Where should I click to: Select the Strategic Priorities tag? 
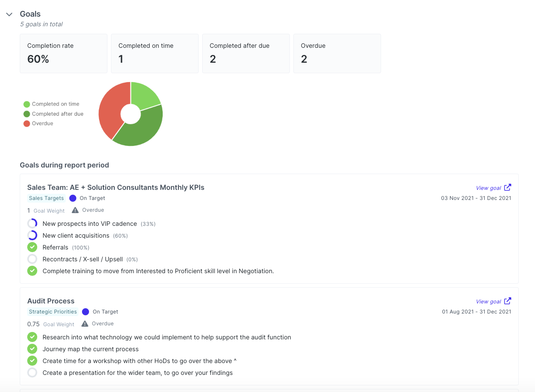click(53, 312)
